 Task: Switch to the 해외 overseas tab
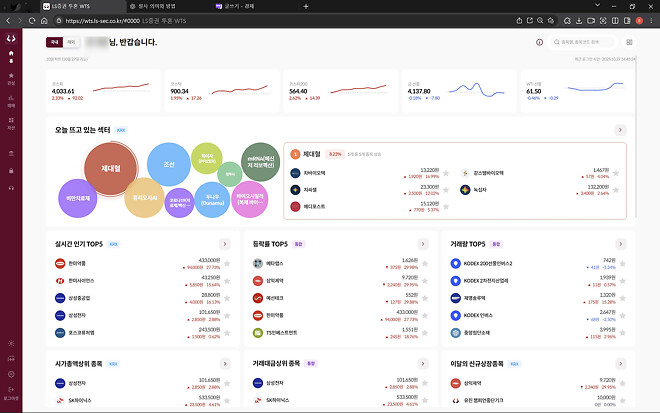coord(71,42)
